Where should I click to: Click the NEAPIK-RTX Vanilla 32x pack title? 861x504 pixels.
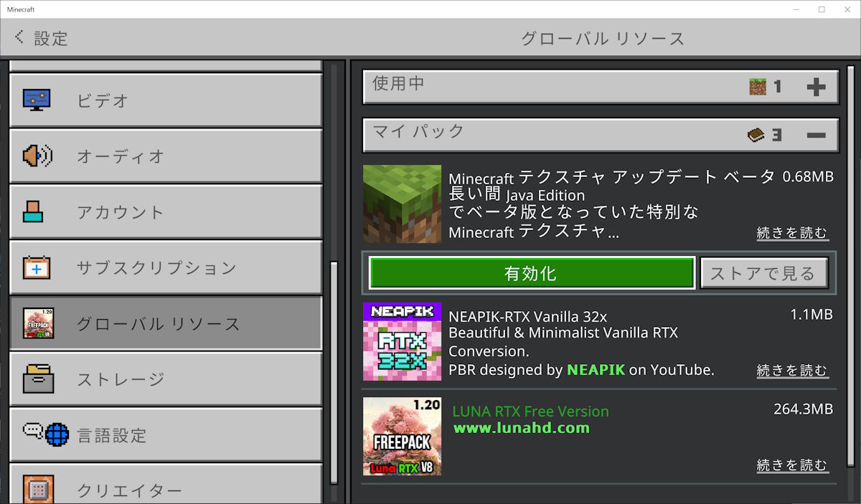[528, 316]
